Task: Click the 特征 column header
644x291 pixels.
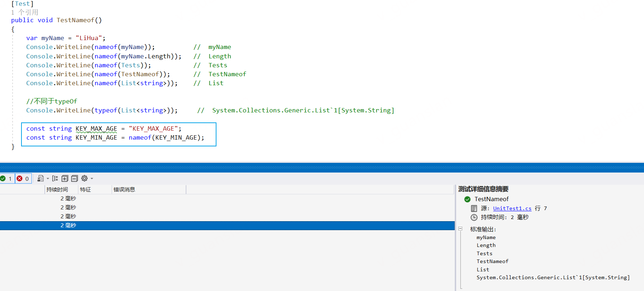Action: coord(86,190)
